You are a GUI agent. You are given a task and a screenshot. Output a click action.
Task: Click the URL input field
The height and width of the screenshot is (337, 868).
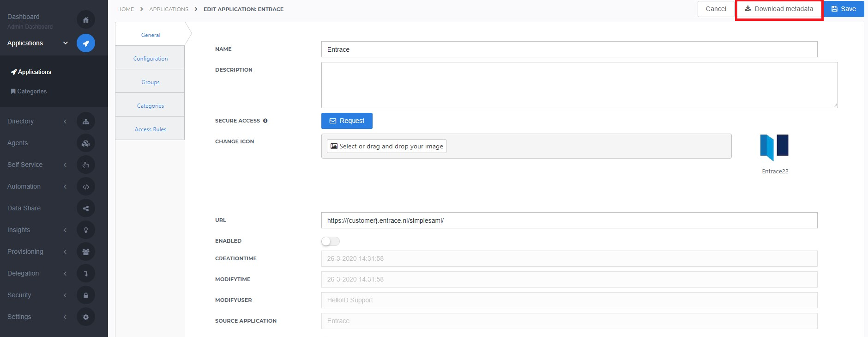click(569, 221)
